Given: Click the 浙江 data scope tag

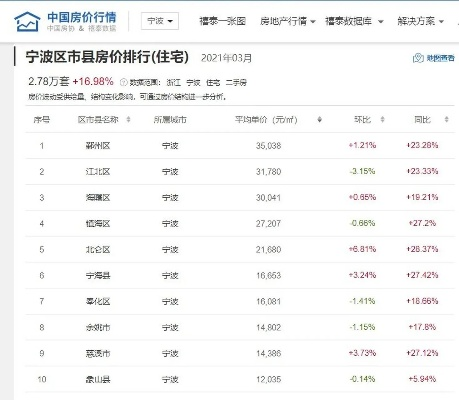Looking at the screenshot, I should pos(173,82).
